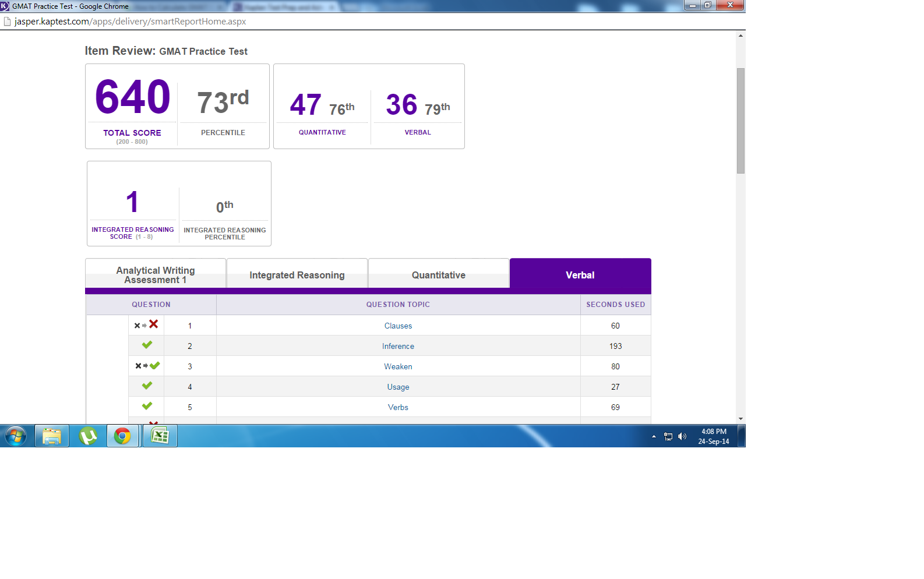Click the Integrated Reasoning score 1
Image resolution: width=924 pixels, height=579 pixels.
[132, 202]
